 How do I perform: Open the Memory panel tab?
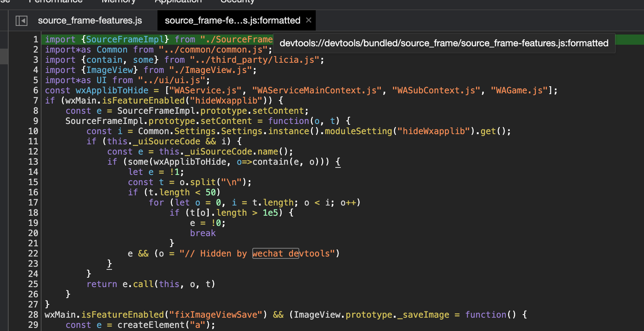[118, 2]
